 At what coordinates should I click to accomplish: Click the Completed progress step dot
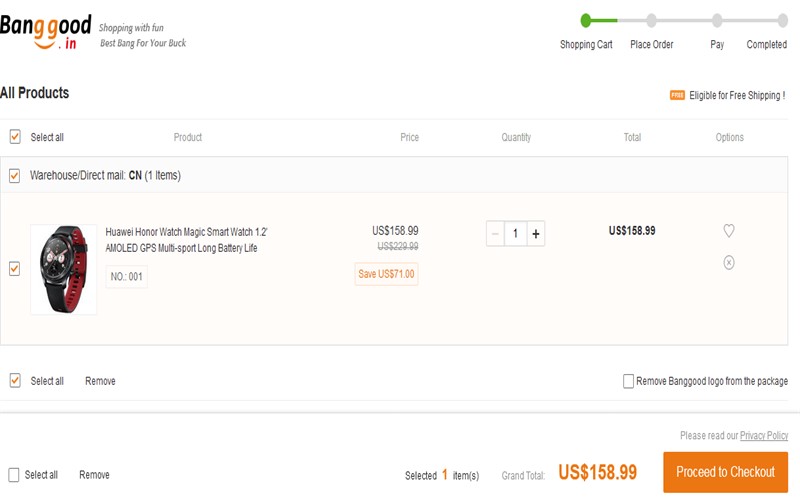click(783, 20)
